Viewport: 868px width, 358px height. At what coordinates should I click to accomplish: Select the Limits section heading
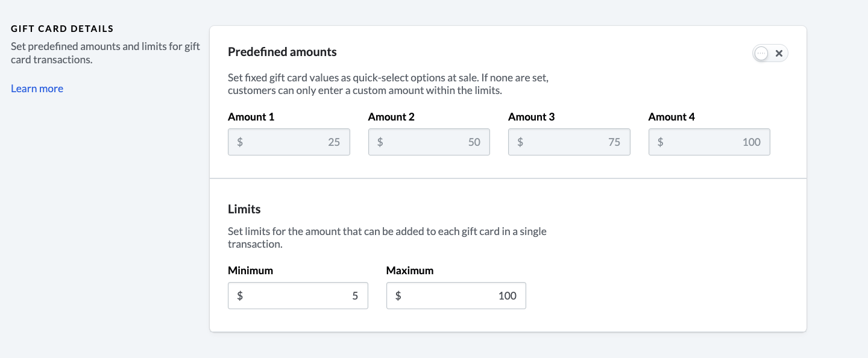point(244,209)
